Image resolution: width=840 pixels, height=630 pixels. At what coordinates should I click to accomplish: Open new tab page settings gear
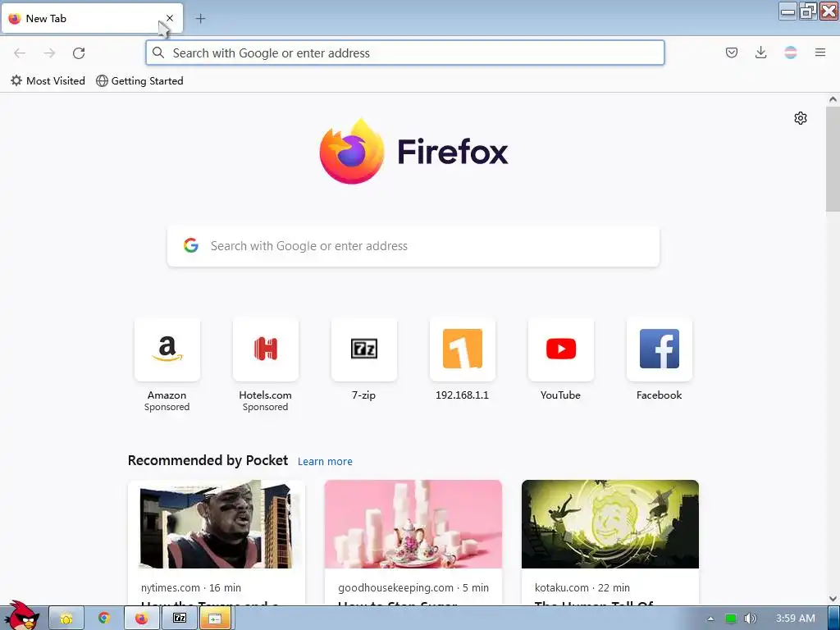coord(801,118)
